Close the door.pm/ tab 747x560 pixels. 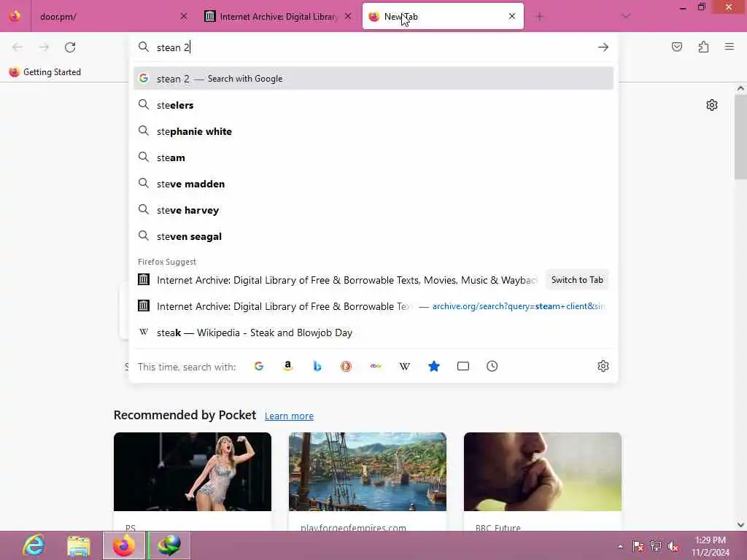(184, 16)
